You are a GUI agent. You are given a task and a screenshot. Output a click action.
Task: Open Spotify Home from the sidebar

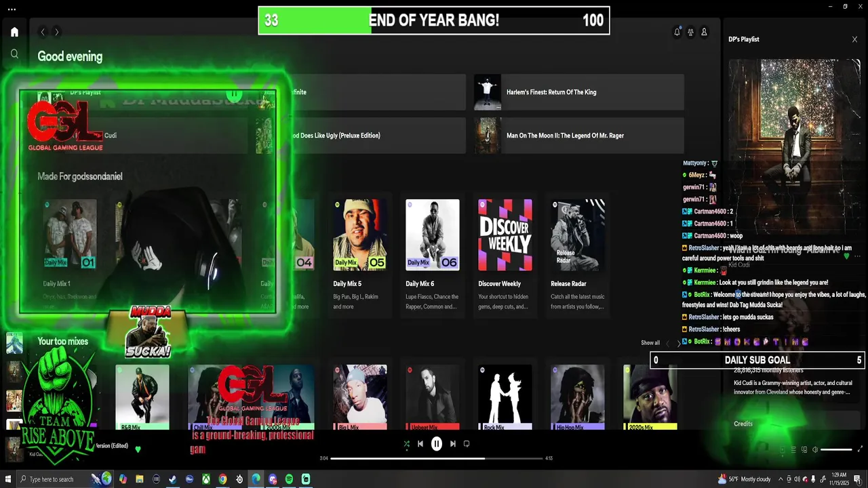point(14,32)
